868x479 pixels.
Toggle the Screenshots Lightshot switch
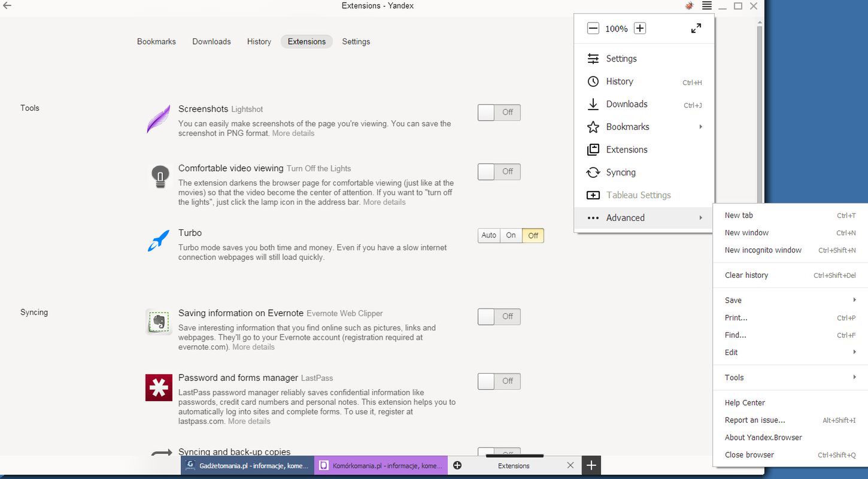point(499,112)
